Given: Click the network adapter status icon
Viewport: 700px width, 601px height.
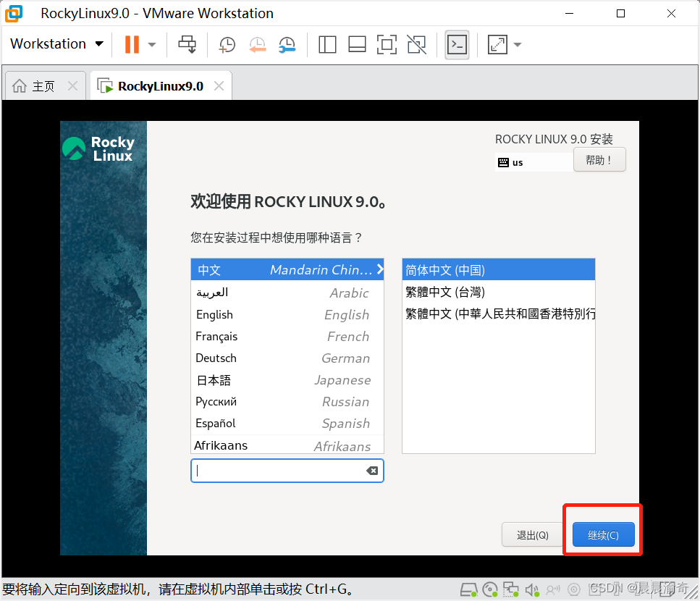Looking at the screenshot, I should tap(511, 590).
